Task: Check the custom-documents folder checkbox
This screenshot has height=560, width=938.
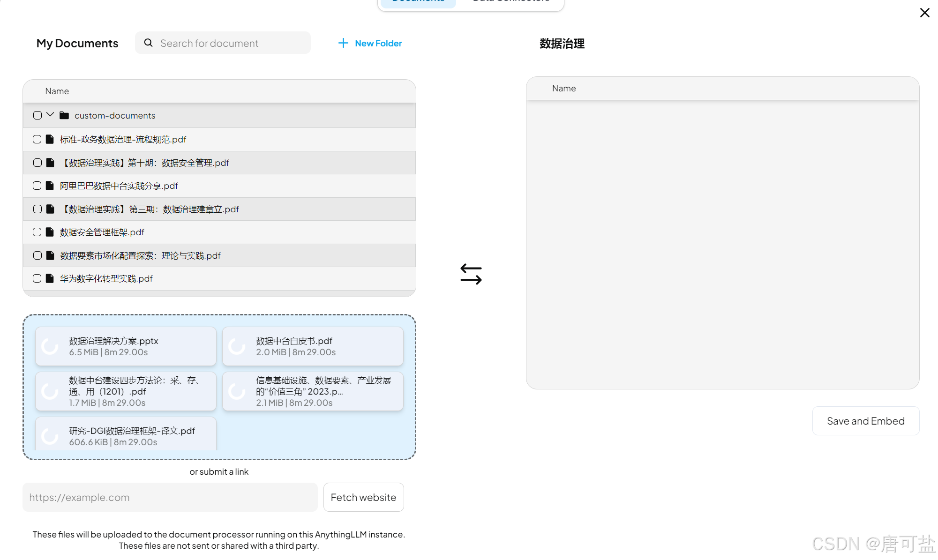Action: tap(38, 115)
